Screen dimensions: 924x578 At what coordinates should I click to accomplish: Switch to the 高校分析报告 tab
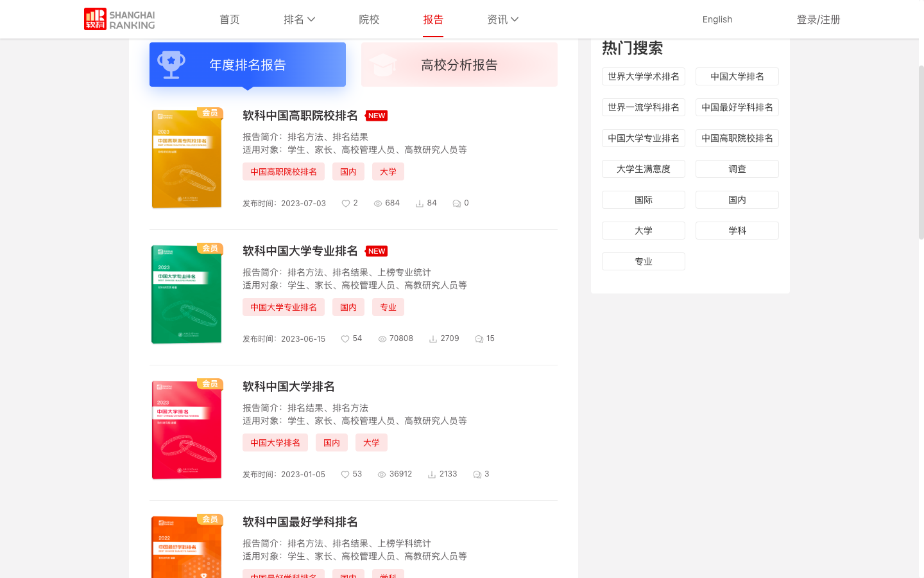(459, 64)
